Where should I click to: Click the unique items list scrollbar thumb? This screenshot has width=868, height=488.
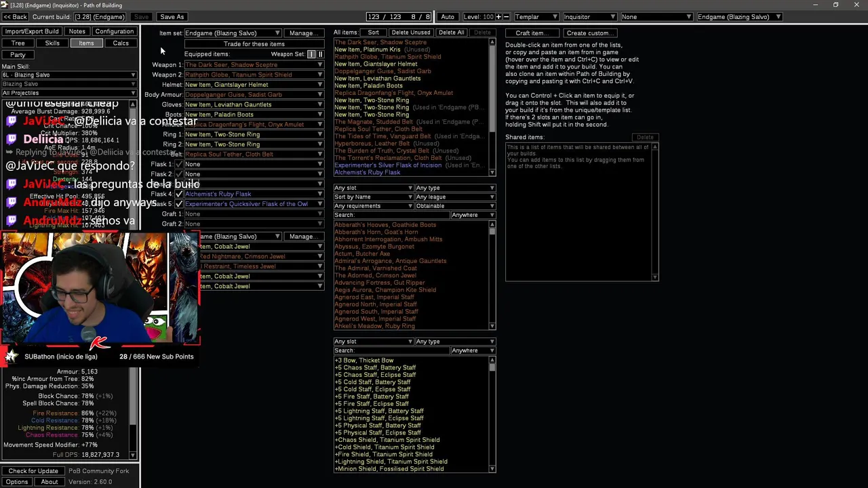492,232
